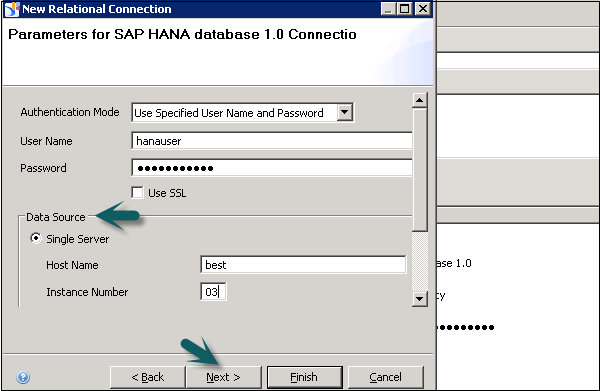Open the Authentication Mode dropdown arrow
The width and height of the screenshot is (600, 391).
(345, 112)
